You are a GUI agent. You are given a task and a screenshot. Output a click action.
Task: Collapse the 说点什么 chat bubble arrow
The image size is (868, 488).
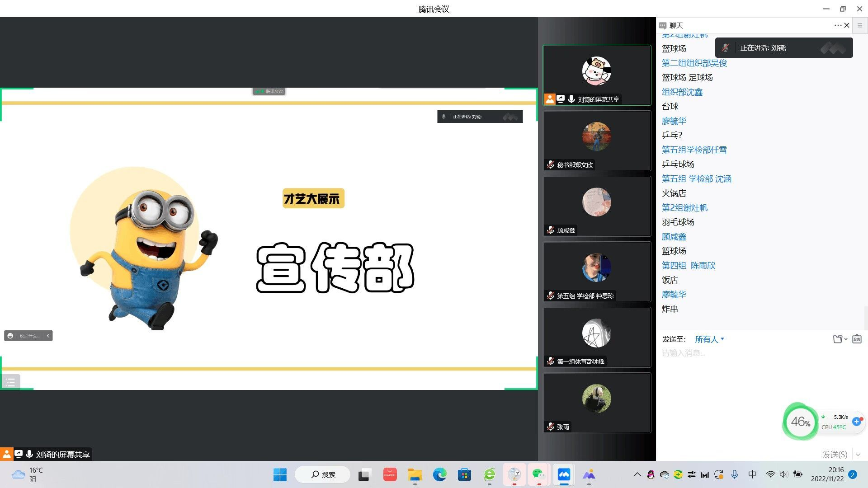(x=48, y=336)
